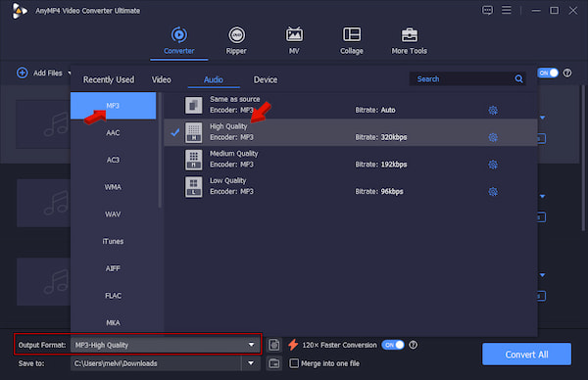
Task: Toggle 120x Faster Conversion switch
Action: [x=393, y=345]
